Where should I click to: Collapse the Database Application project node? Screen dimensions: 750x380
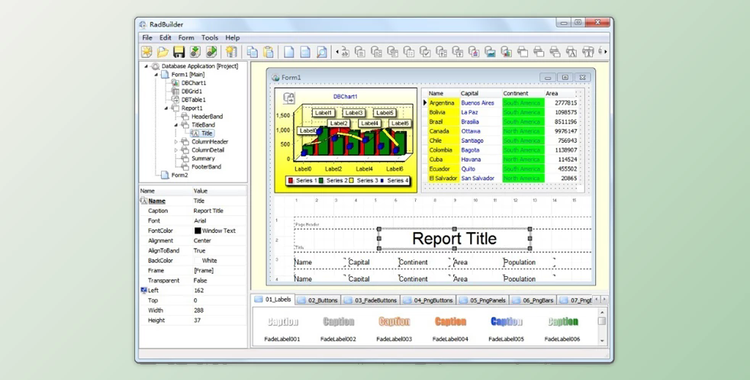tap(146, 66)
